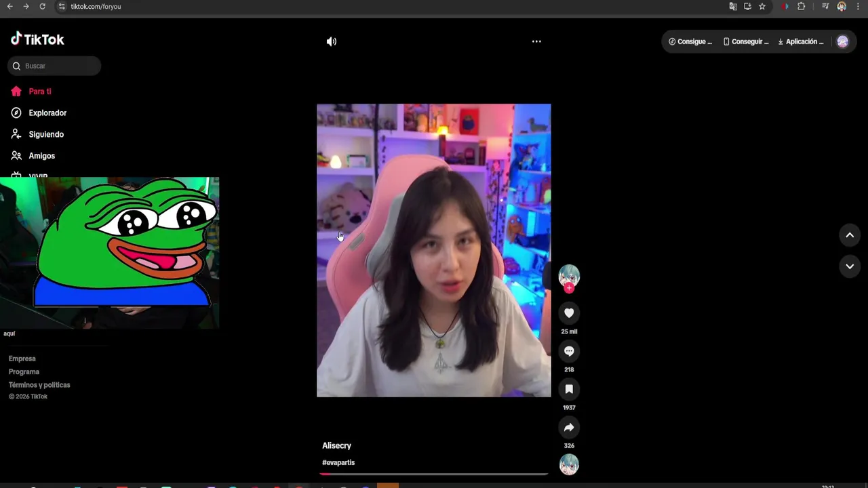Viewport: 868px width, 488px height.
Task: Click the #evapartis hashtag
Action: tap(338, 462)
